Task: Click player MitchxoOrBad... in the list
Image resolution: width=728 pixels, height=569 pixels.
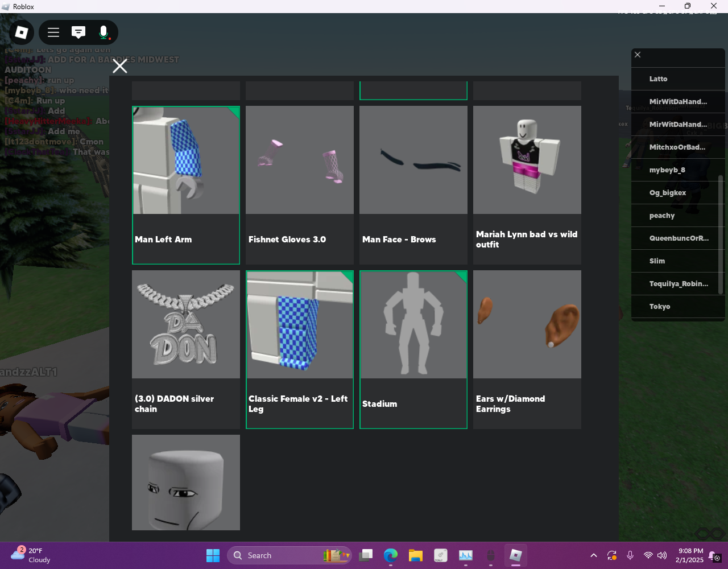Action: coord(678,147)
